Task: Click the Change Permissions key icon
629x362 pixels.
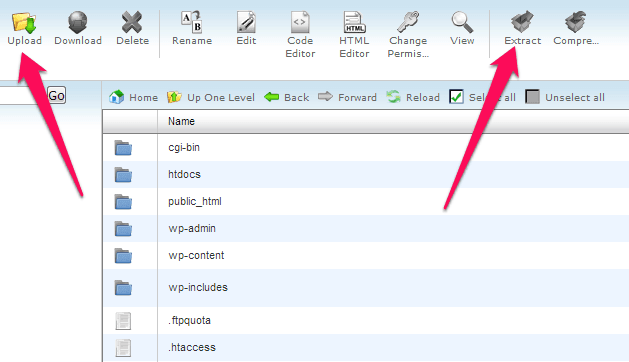Action: click(408, 22)
